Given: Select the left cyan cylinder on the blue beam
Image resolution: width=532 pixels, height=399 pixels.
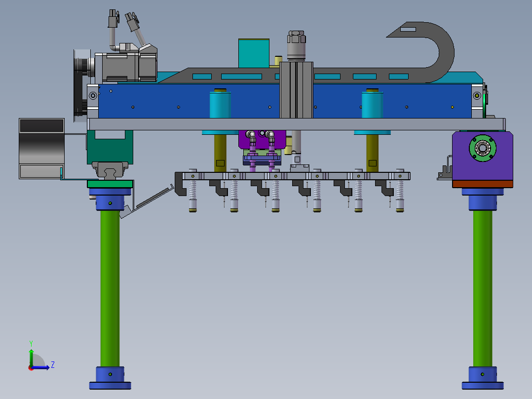Looking at the screenshot, I should 220,105.
